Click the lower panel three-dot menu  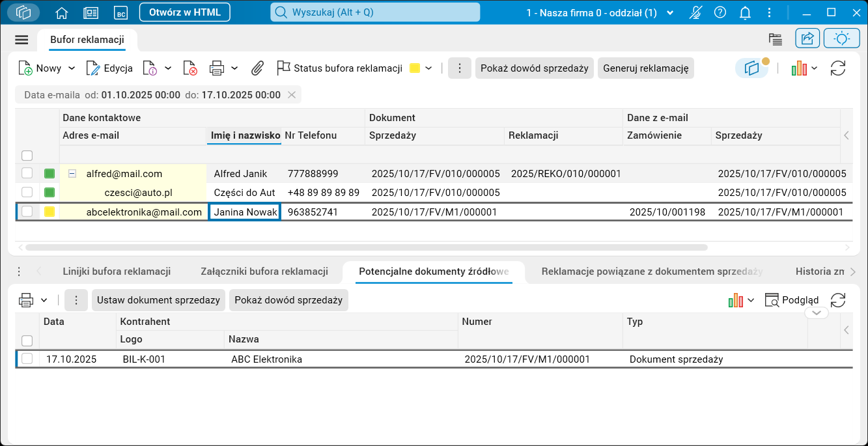point(76,300)
